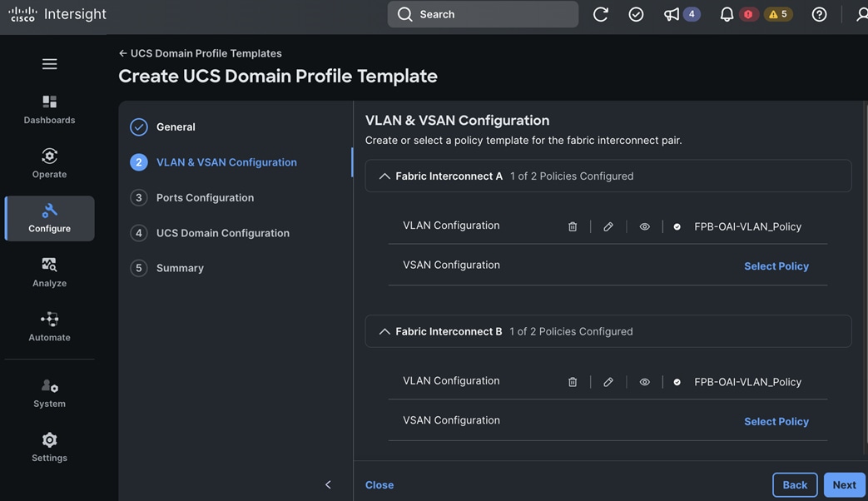Click the Close link
Viewport: 868px width, 501px height.
pos(379,485)
